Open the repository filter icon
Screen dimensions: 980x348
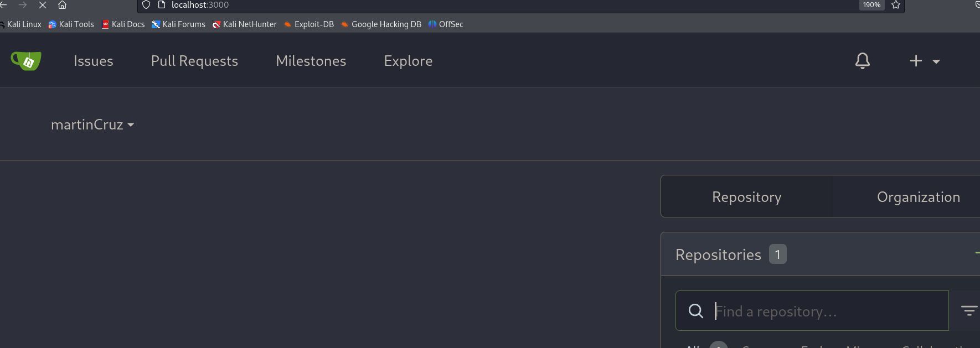[x=968, y=311]
